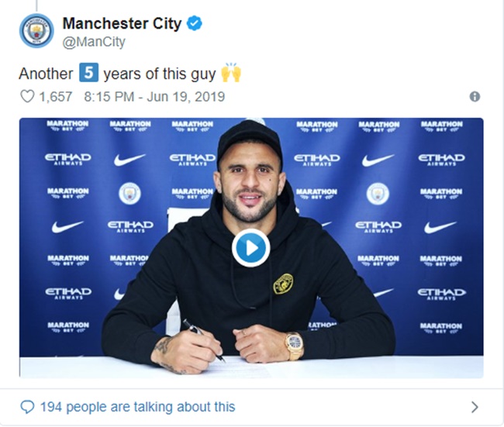Open "194 people are talking about this"
Screen dimensions: 504x427
[x=136, y=407]
